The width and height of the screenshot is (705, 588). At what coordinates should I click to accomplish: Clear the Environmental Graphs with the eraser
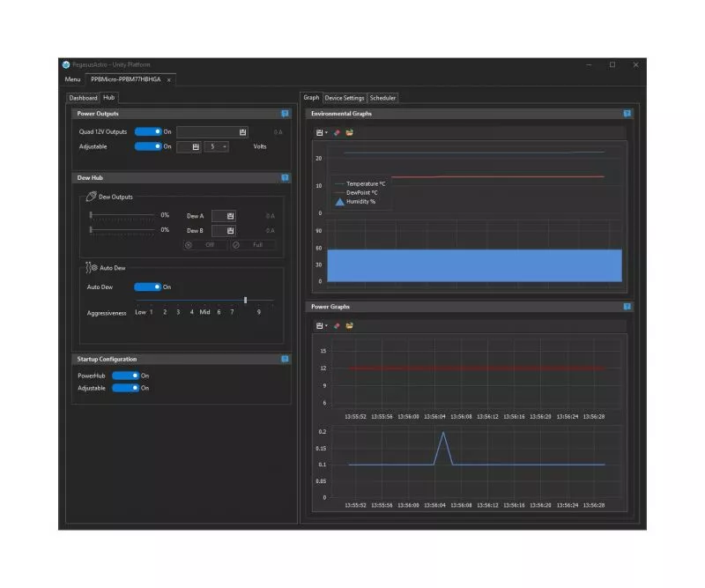(337, 133)
